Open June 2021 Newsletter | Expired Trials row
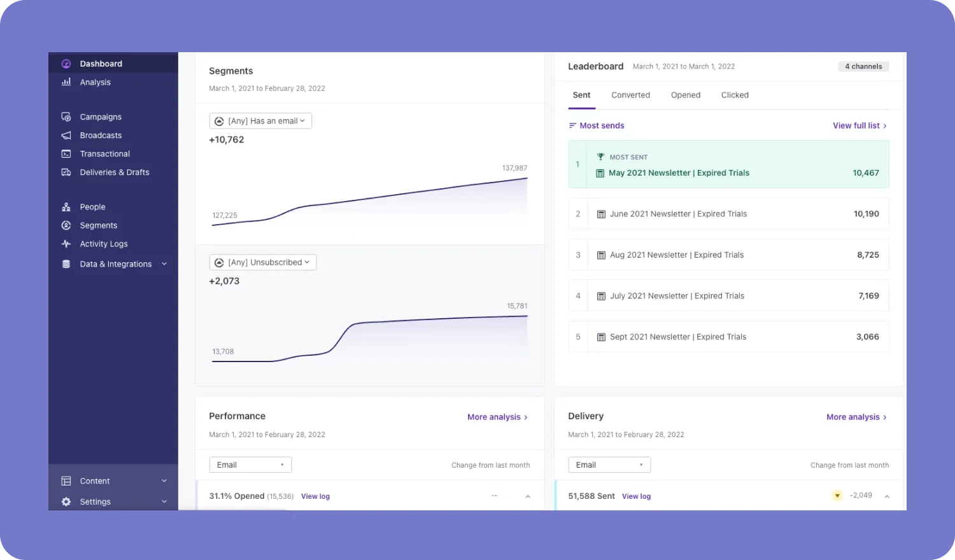Screen dimensions: 955x560 click(x=728, y=214)
